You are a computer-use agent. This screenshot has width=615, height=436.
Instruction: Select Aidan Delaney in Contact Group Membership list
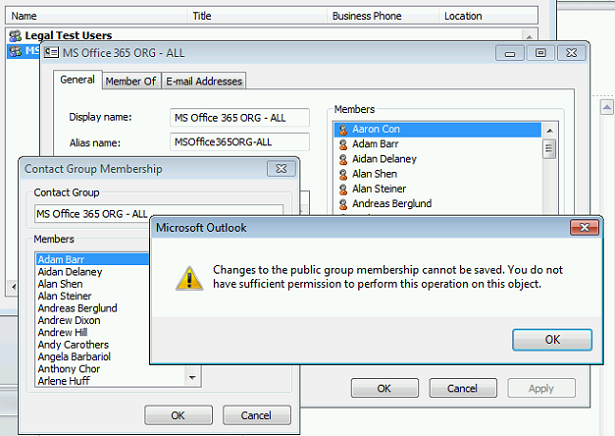point(93,272)
